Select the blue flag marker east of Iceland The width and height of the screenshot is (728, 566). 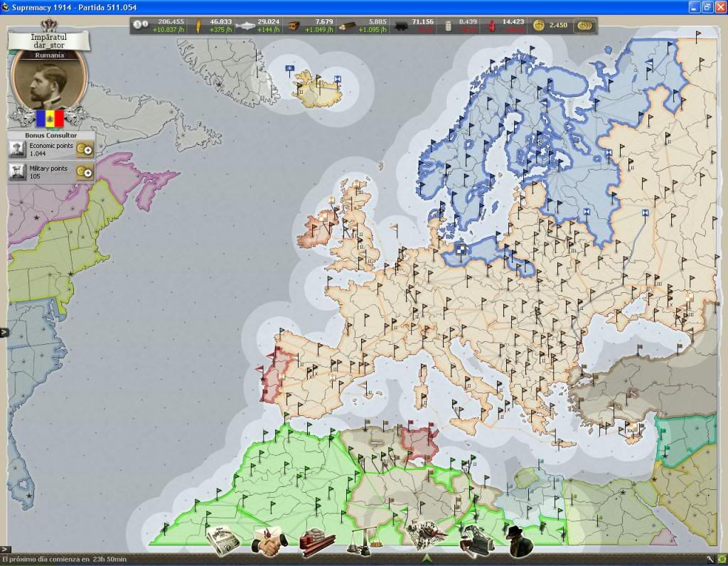338,80
